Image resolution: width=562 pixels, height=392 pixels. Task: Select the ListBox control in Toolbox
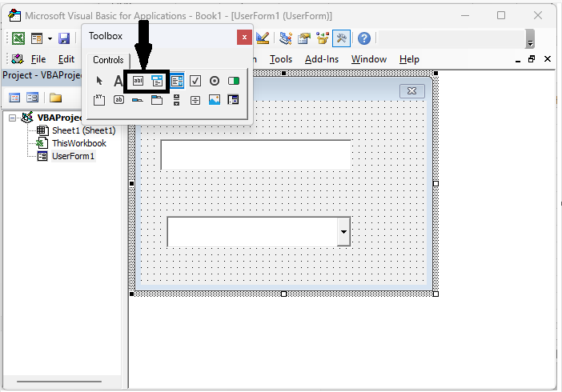coord(177,81)
